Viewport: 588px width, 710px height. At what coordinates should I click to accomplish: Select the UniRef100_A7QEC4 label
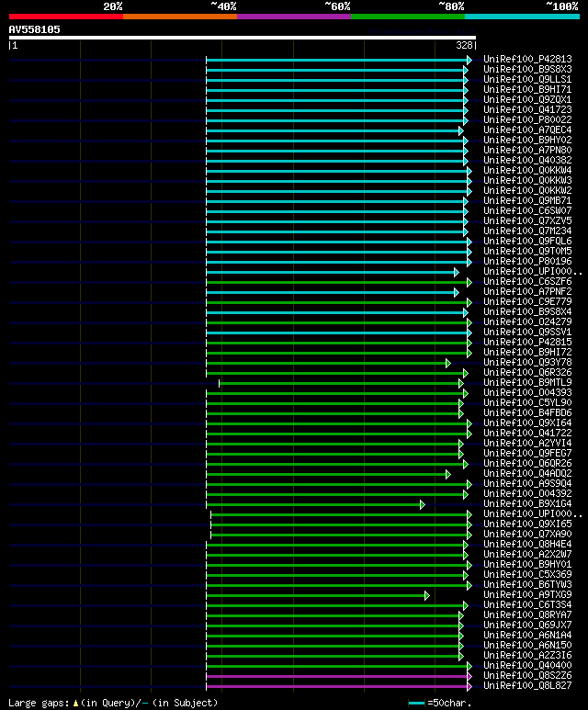[x=527, y=130]
